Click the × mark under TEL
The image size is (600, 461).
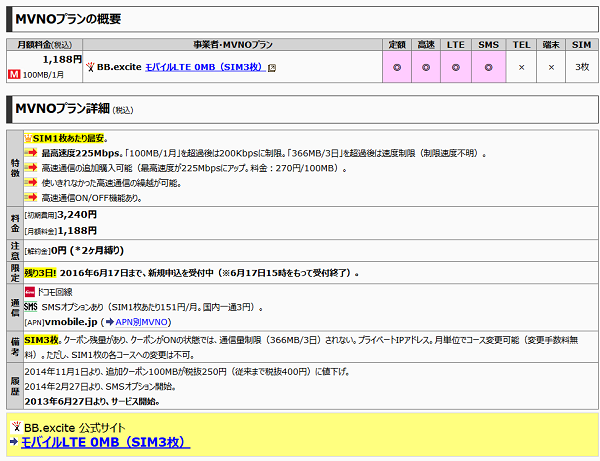[x=521, y=67]
